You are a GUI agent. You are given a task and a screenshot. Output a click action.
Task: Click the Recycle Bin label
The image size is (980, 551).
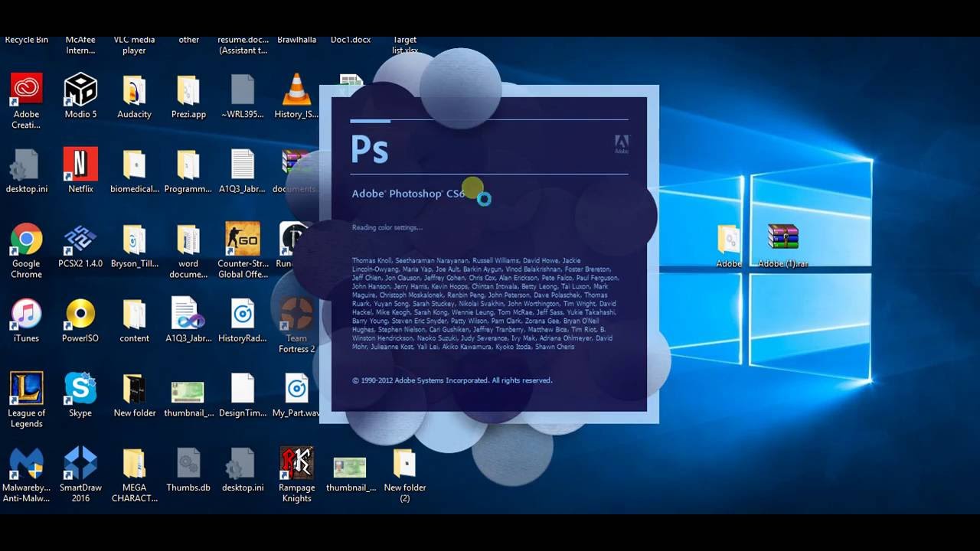tap(26, 40)
